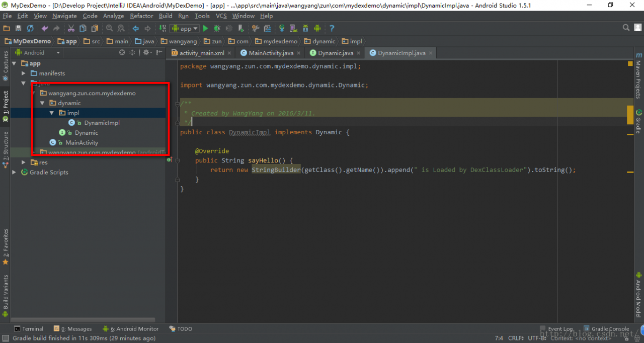This screenshot has width=644, height=343.
Task: Click Scroll from Source target icon
Action: point(122,52)
